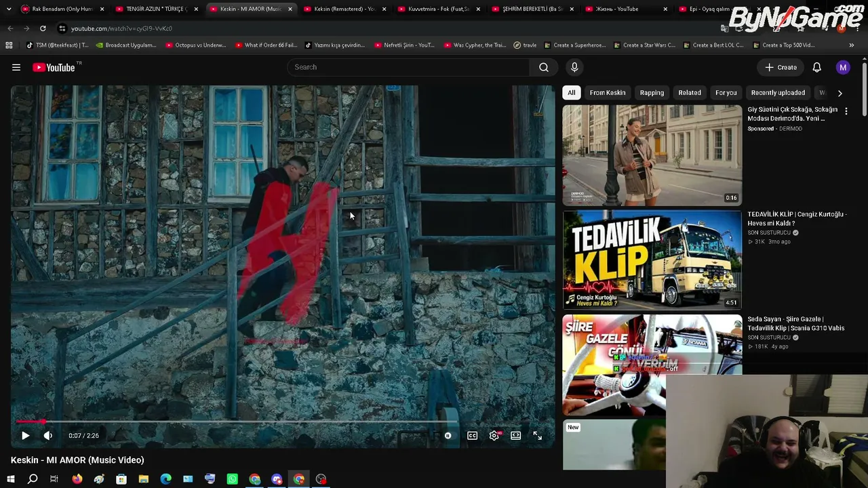Select the "From Keskin" filter chip
The image size is (868, 488).
tap(608, 93)
